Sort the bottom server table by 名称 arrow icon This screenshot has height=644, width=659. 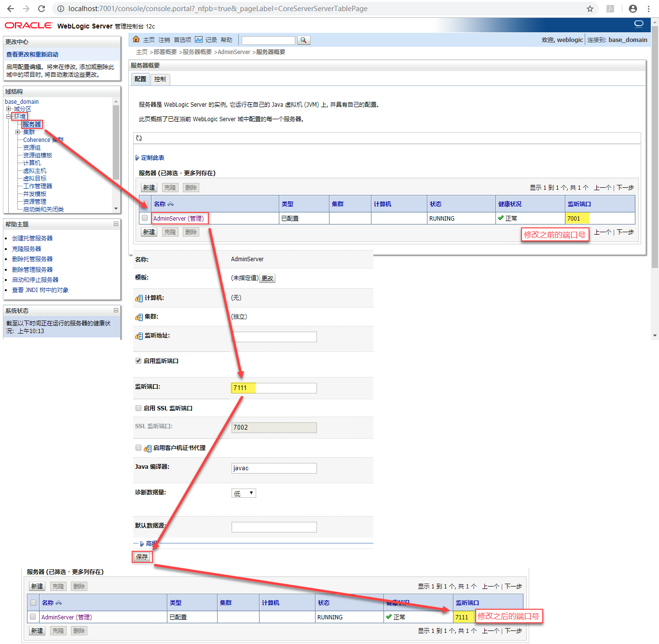58,603
